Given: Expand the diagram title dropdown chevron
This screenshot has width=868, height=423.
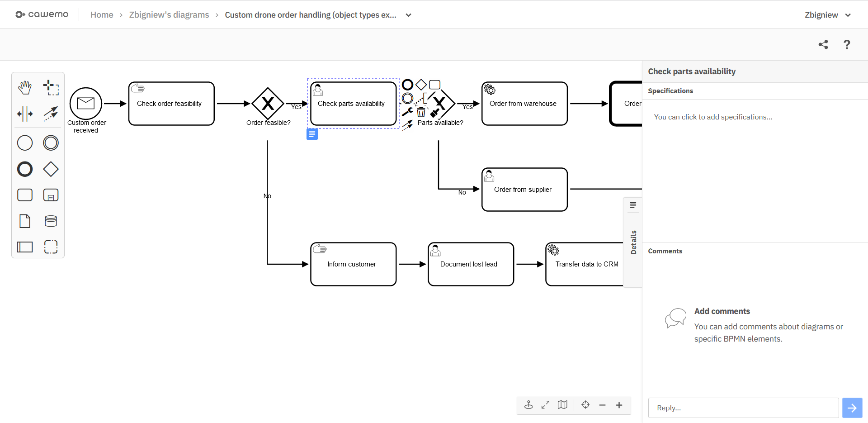Looking at the screenshot, I should [408, 15].
